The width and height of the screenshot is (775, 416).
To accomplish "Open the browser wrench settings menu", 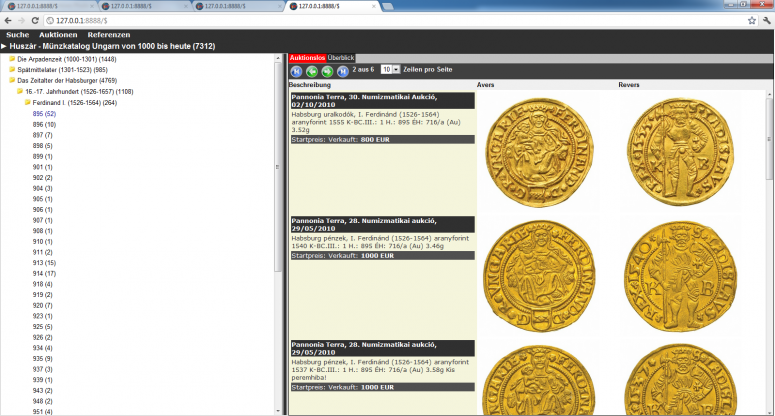I will (767, 20).
